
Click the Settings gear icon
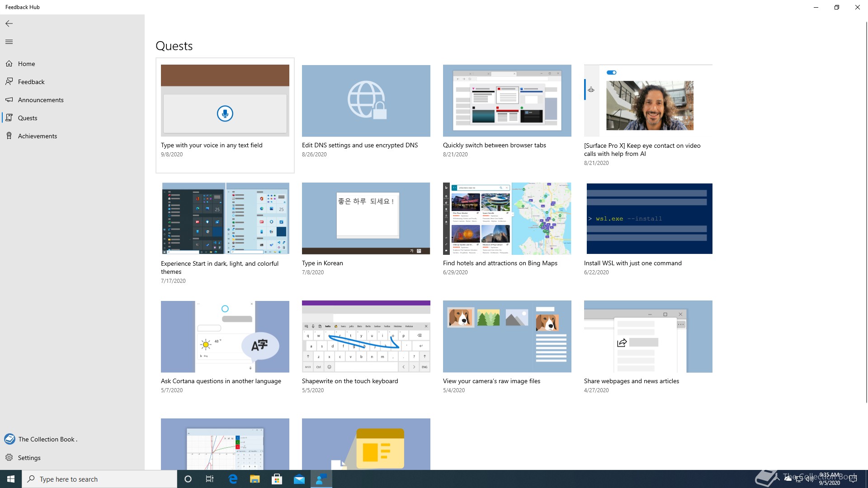(x=9, y=457)
